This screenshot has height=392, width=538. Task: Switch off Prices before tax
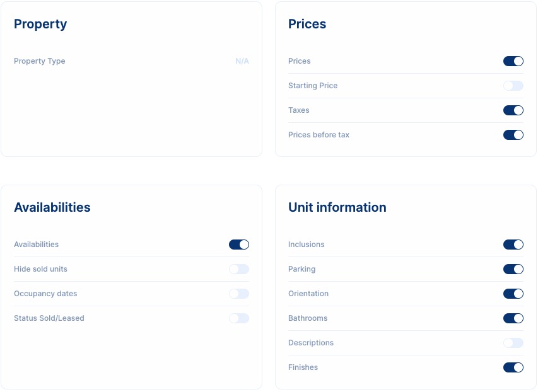coord(513,135)
